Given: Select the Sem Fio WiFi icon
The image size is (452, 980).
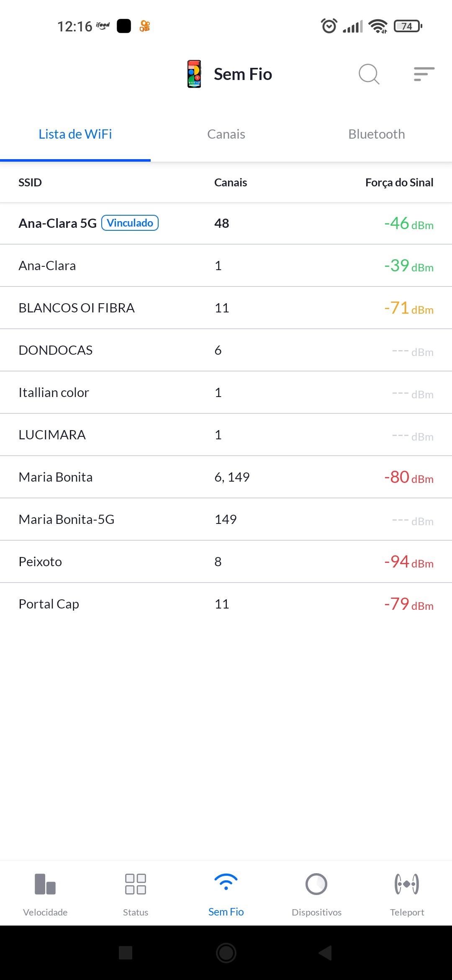Looking at the screenshot, I should (226, 882).
